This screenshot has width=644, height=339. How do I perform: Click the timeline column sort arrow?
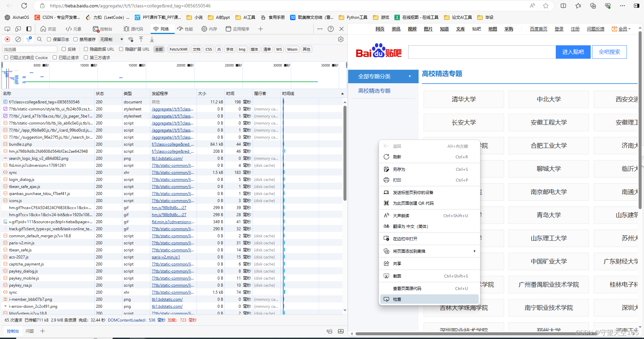342,94
